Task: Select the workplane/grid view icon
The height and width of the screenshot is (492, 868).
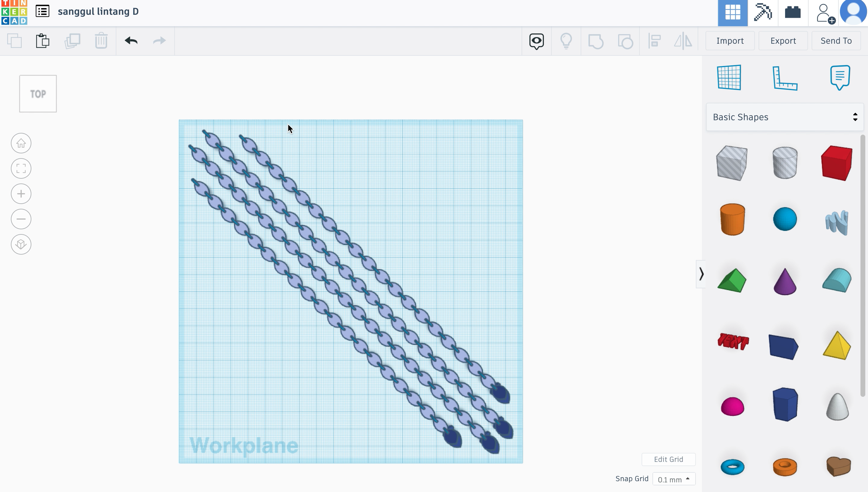Action: tap(730, 77)
